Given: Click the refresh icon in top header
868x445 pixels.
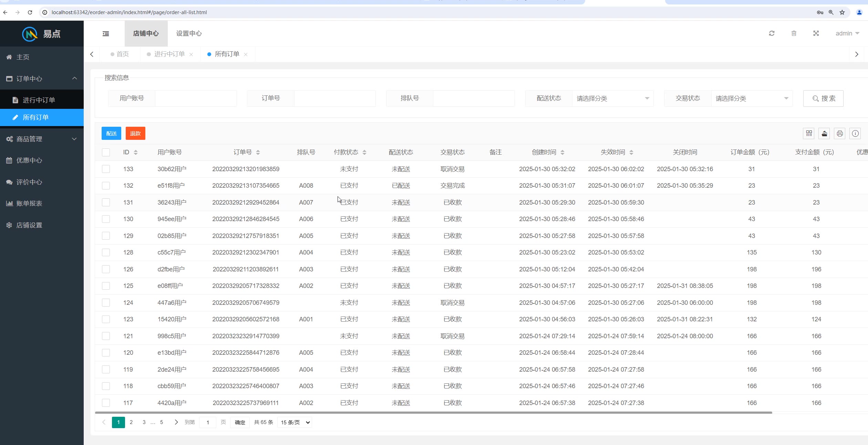Looking at the screenshot, I should 772,33.
